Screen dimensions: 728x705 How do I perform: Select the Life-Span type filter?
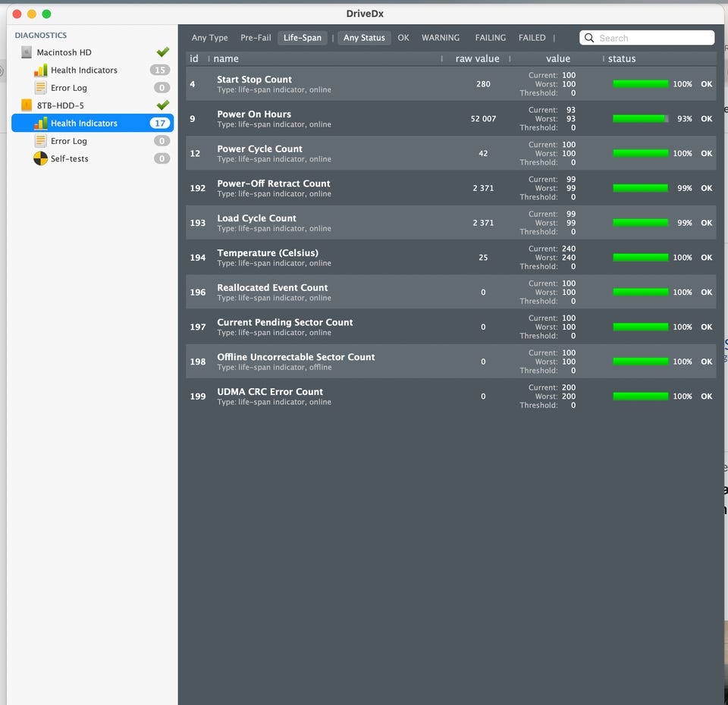[x=303, y=38]
